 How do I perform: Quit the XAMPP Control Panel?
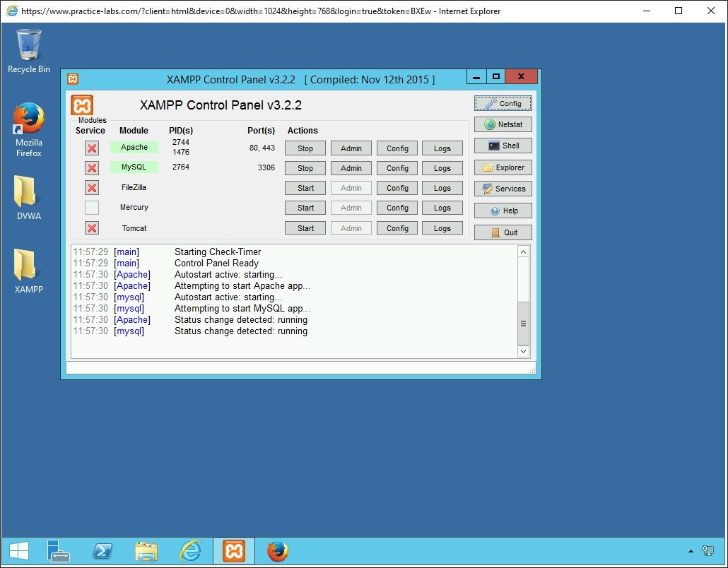point(503,232)
